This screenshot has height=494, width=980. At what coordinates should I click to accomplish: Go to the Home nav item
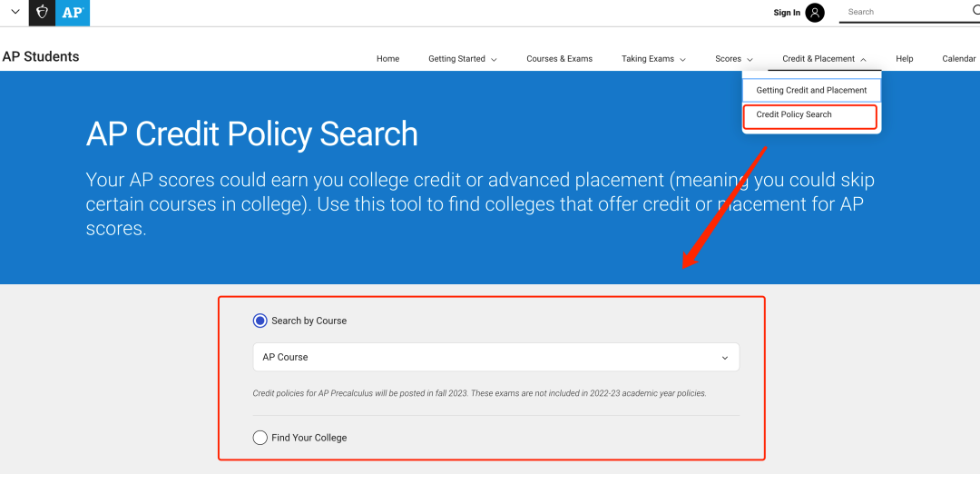(387, 59)
